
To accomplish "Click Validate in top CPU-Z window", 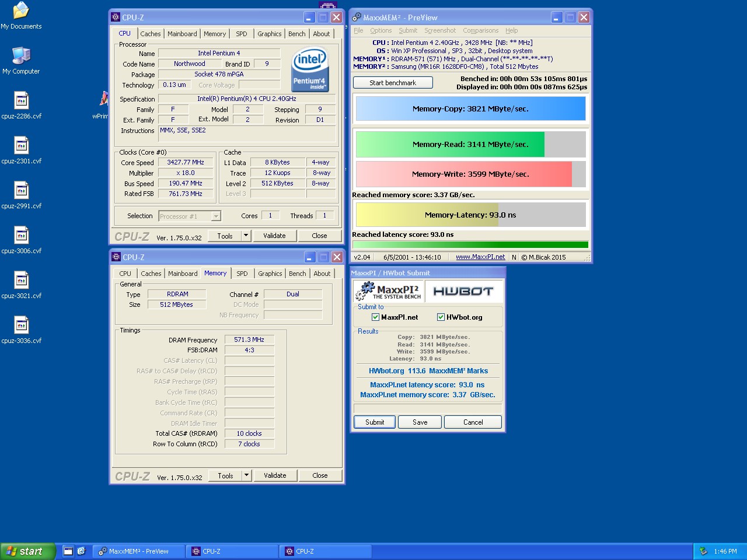I will [x=274, y=236].
